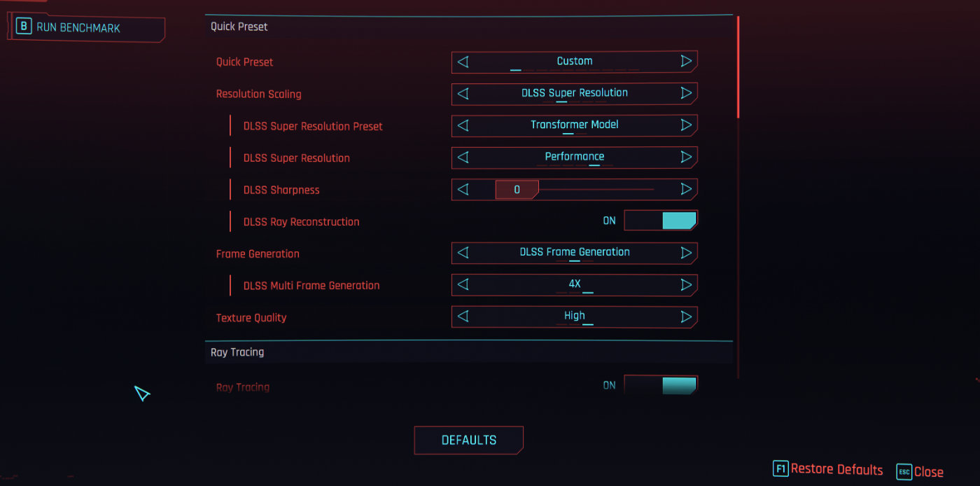The image size is (980, 486).
Task: Click the RUN BENCHMARK button
Action: (87, 29)
